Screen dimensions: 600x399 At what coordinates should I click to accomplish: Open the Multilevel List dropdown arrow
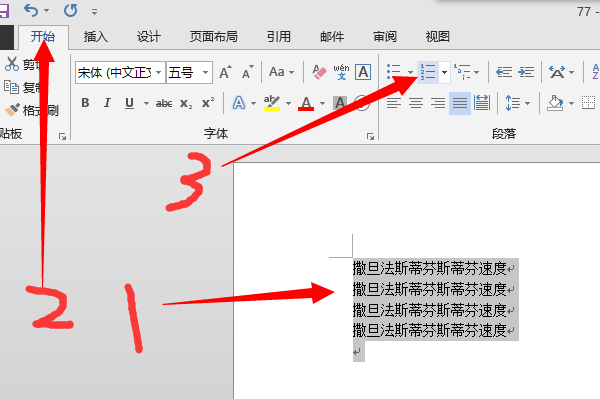[x=476, y=72]
